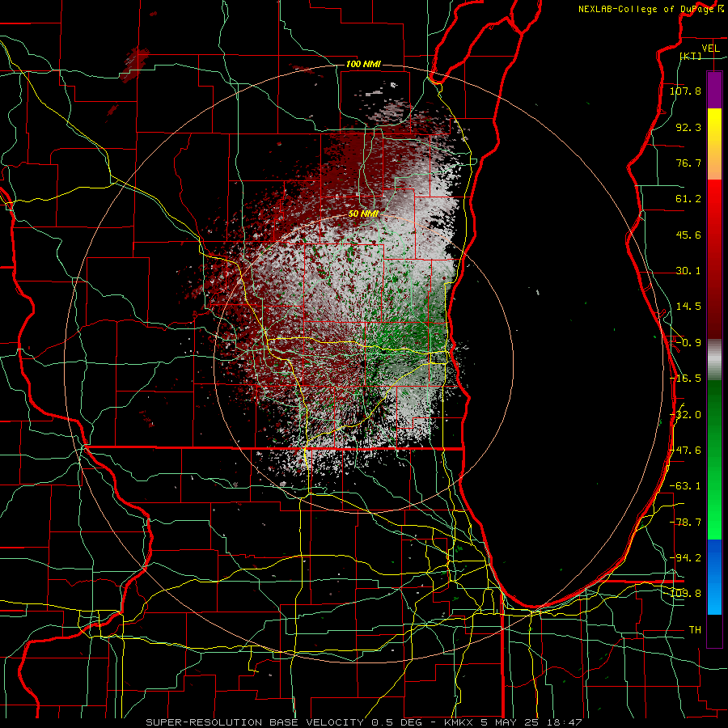The image size is (728, 728).
Task: Click the [KT] units label
Action: [x=691, y=56]
